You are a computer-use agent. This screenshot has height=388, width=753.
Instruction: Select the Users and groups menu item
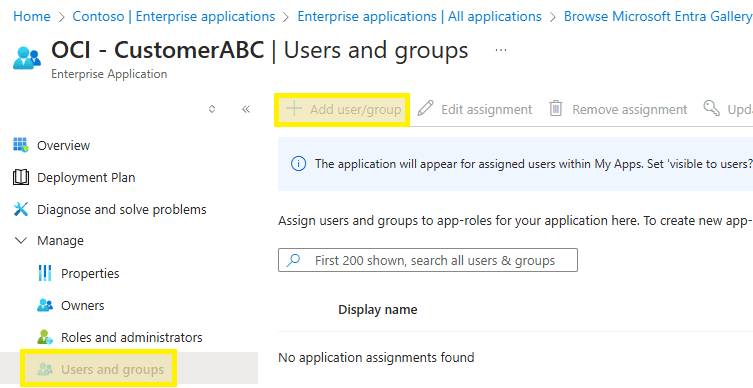pyautogui.click(x=129, y=369)
